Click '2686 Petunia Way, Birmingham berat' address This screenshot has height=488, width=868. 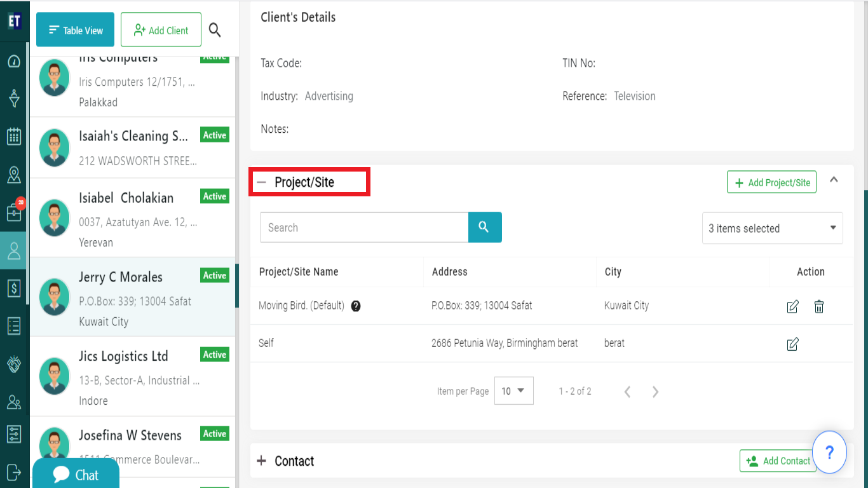click(505, 343)
